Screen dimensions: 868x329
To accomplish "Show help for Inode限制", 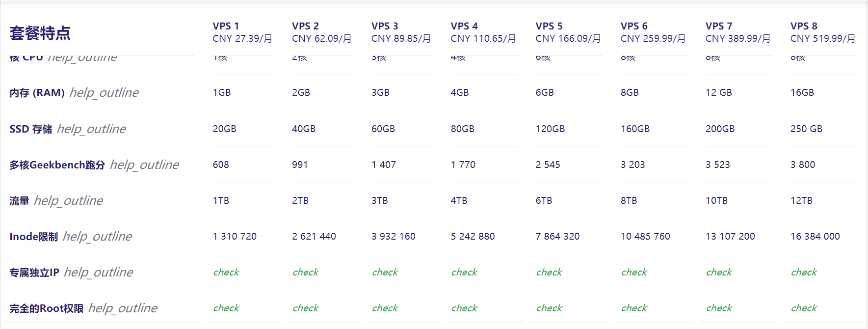I will [97, 236].
